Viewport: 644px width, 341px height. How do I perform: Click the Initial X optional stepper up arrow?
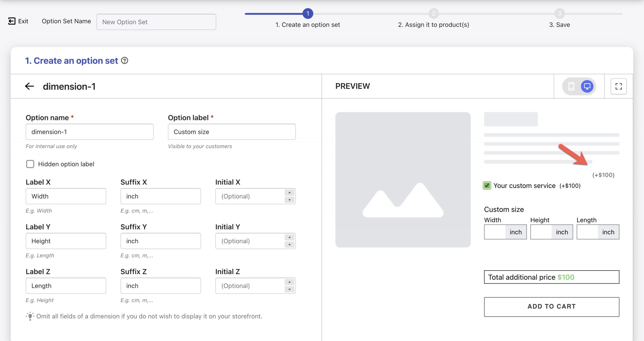click(x=290, y=192)
